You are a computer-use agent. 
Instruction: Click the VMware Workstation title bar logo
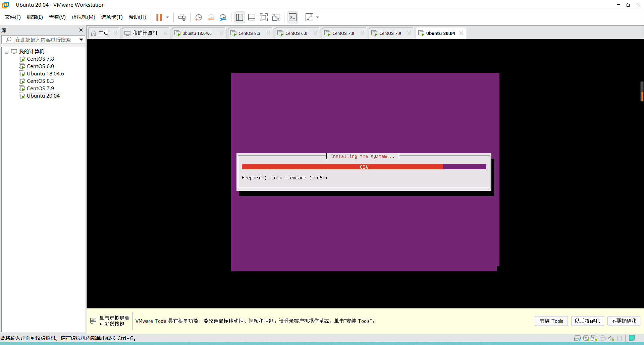5,5
